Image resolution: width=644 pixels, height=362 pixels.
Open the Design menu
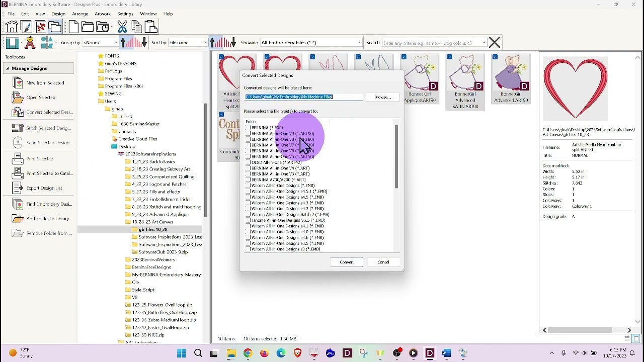pyautogui.click(x=58, y=14)
